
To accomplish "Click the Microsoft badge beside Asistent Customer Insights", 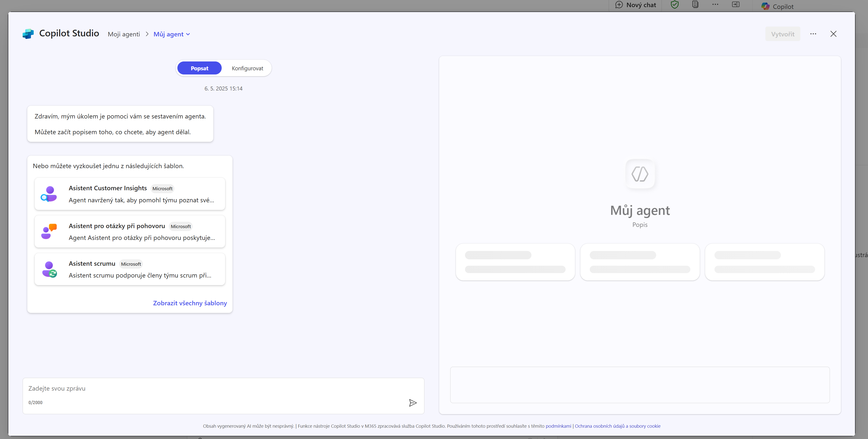I will click(162, 189).
